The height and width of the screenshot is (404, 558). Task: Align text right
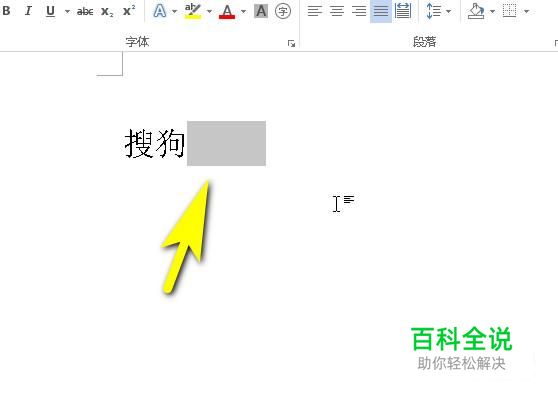(x=359, y=11)
